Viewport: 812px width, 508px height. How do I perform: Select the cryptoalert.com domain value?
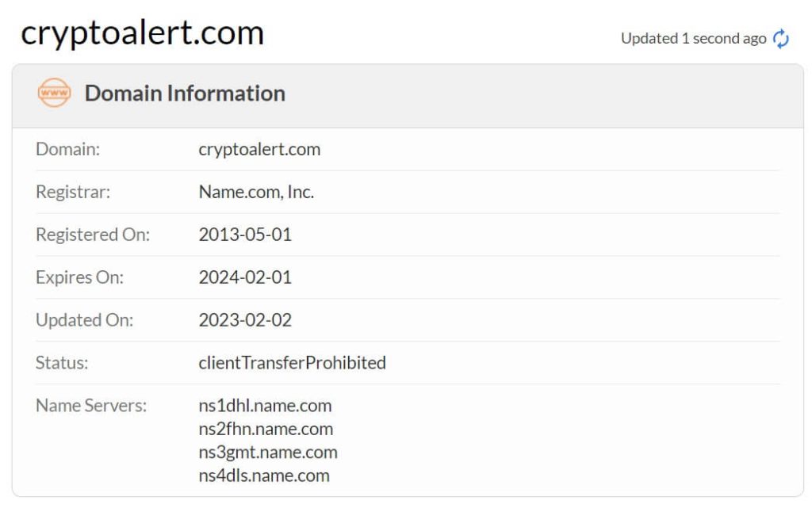tap(259, 149)
